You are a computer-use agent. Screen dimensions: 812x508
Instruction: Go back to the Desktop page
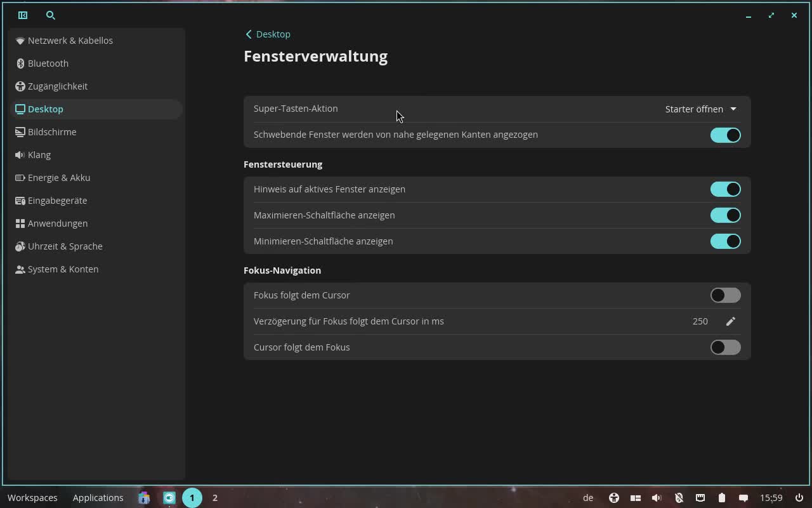268,34
